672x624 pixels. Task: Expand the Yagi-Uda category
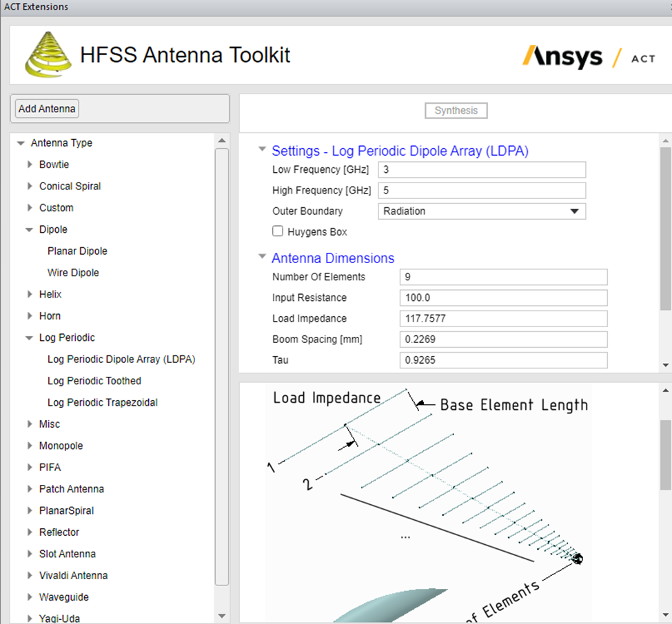pos(29,618)
